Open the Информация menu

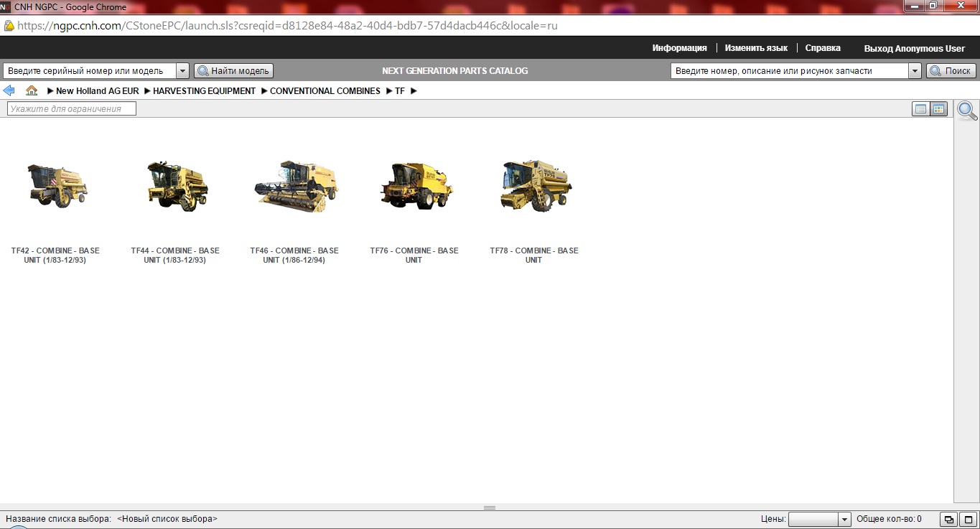[x=679, y=48]
